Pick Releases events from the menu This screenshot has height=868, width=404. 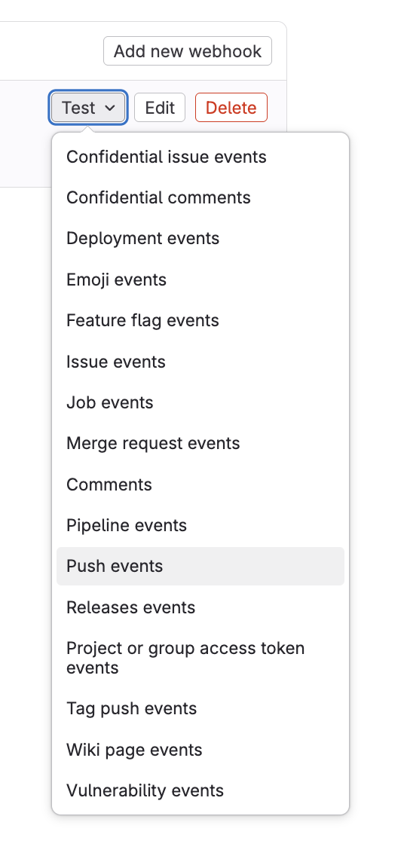coord(200,607)
